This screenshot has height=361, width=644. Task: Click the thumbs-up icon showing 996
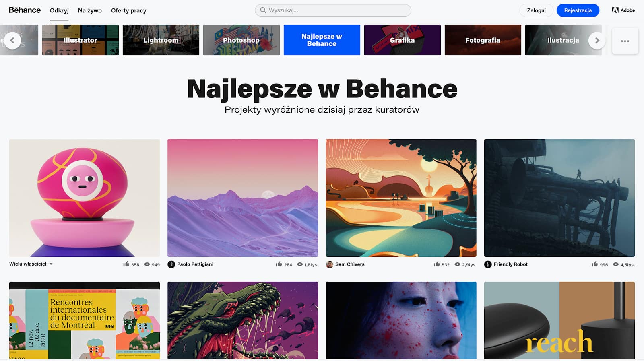(594, 264)
